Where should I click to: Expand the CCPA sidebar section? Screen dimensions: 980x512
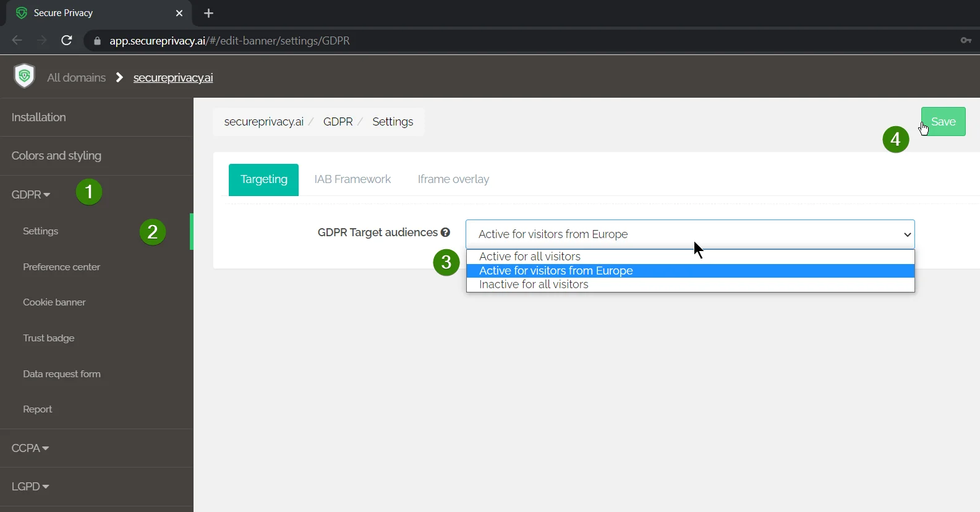click(30, 448)
